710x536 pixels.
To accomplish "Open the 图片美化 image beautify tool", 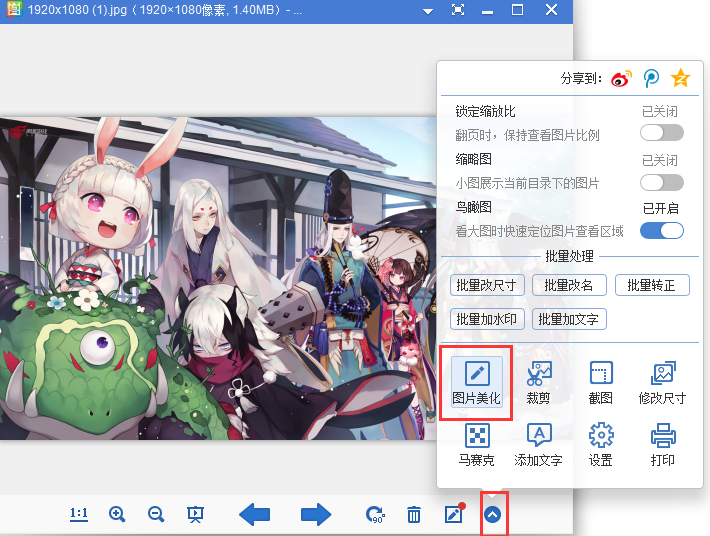I will click(476, 382).
